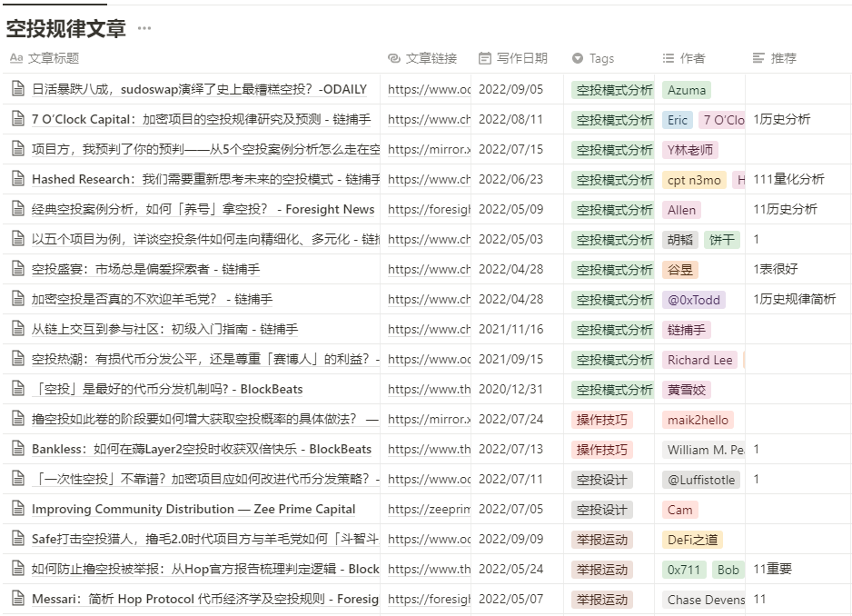Viewport: 852px width, 616px height.
Task: Open the zeeprime link for Improving Community Distribution
Action: [x=429, y=510]
